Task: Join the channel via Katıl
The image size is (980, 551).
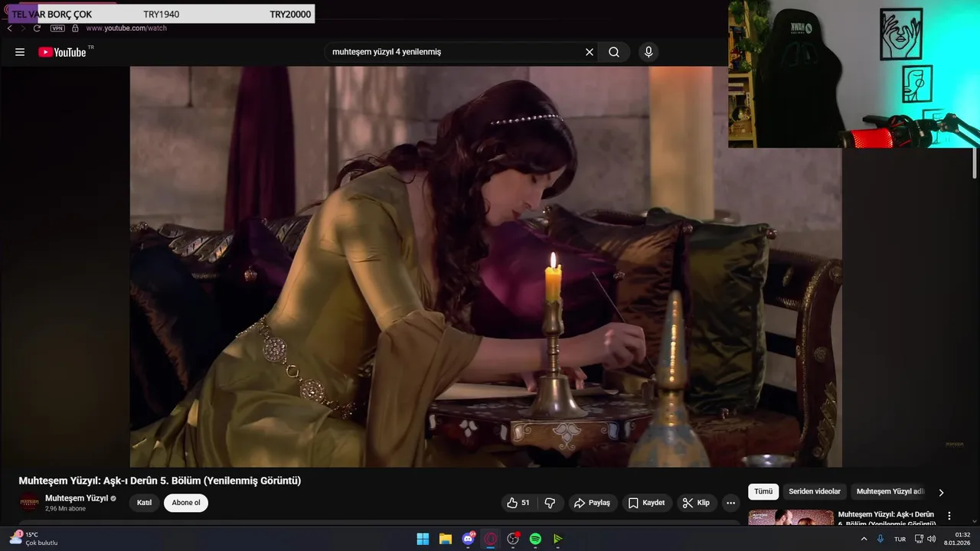Action: (145, 503)
